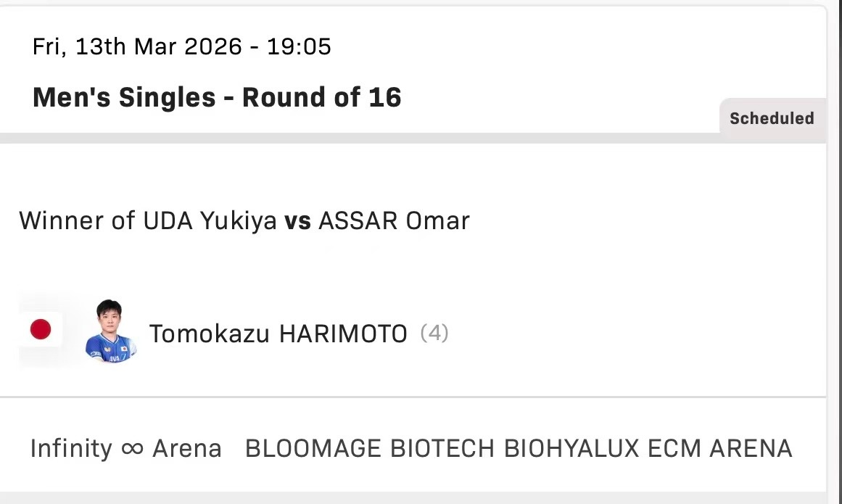This screenshot has height=504, width=842.
Task: Open Tomokazu Harimoto's player photo
Action: point(110,331)
